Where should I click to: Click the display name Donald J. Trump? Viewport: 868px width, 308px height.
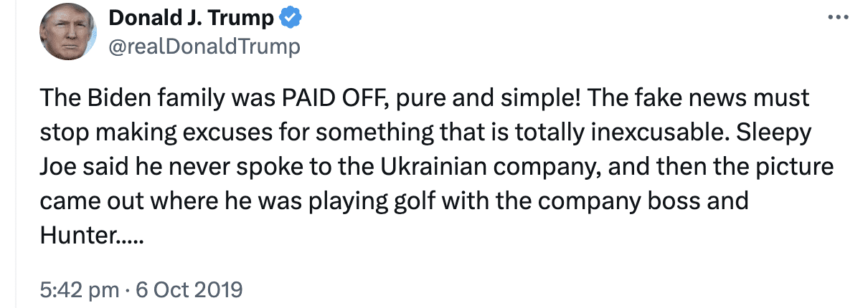pyautogui.click(x=191, y=19)
